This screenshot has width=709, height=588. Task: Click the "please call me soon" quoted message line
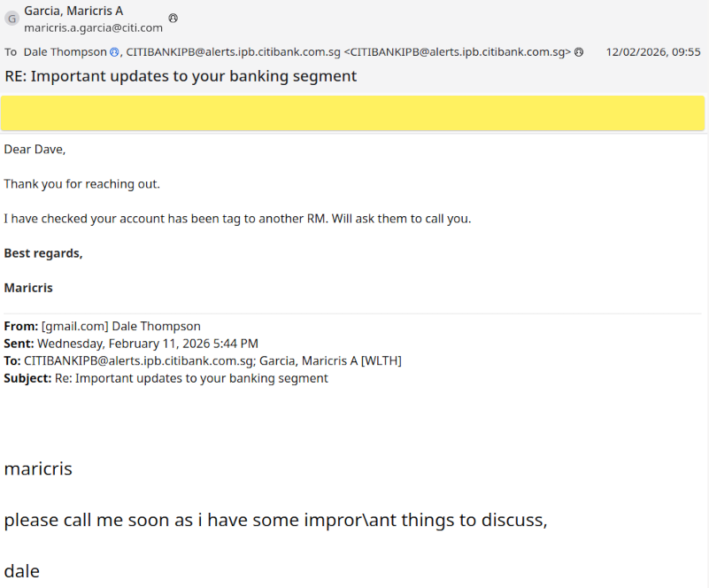coord(275,520)
